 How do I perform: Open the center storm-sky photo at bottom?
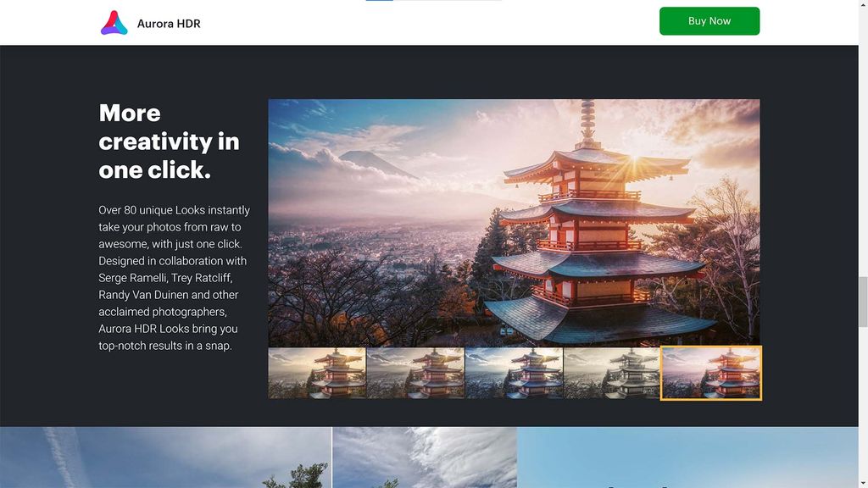click(x=426, y=457)
